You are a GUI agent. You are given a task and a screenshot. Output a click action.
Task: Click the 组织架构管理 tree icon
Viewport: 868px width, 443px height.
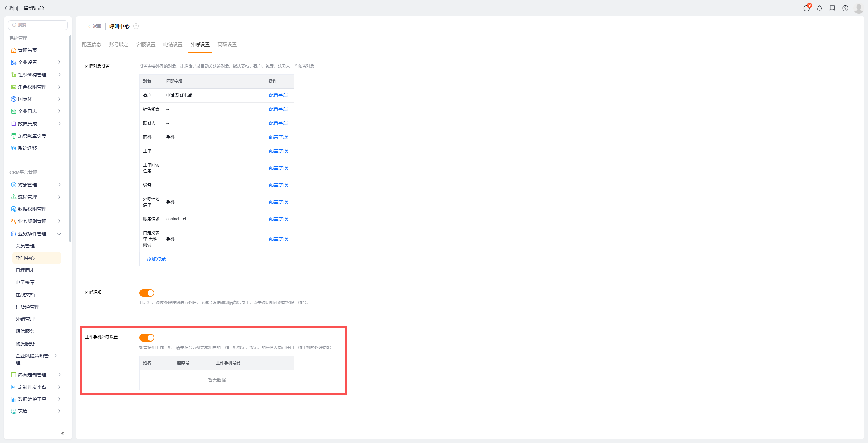pos(14,75)
